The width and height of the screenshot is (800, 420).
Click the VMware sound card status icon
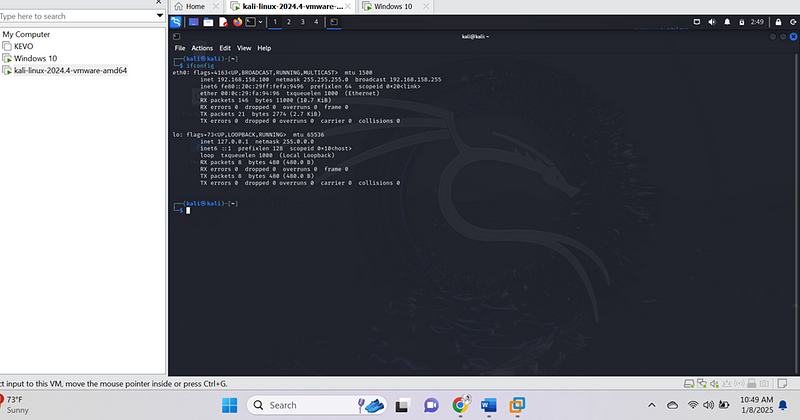pos(715,383)
